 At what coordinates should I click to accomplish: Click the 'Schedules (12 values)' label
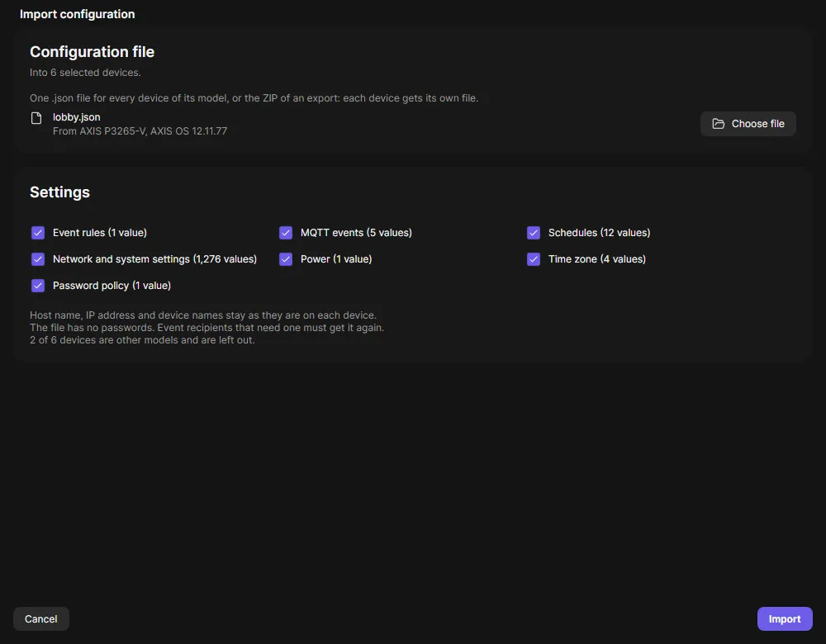[599, 233]
